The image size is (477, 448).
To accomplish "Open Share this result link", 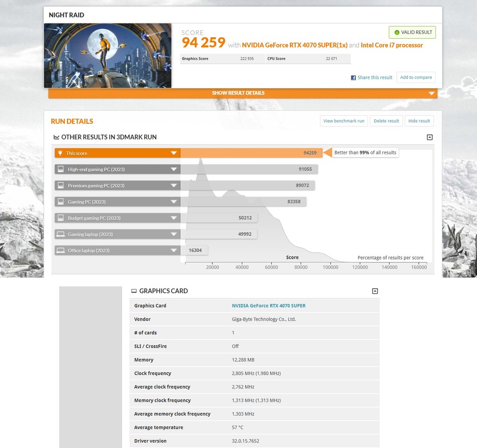I will pyautogui.click(x=375, y=77).
